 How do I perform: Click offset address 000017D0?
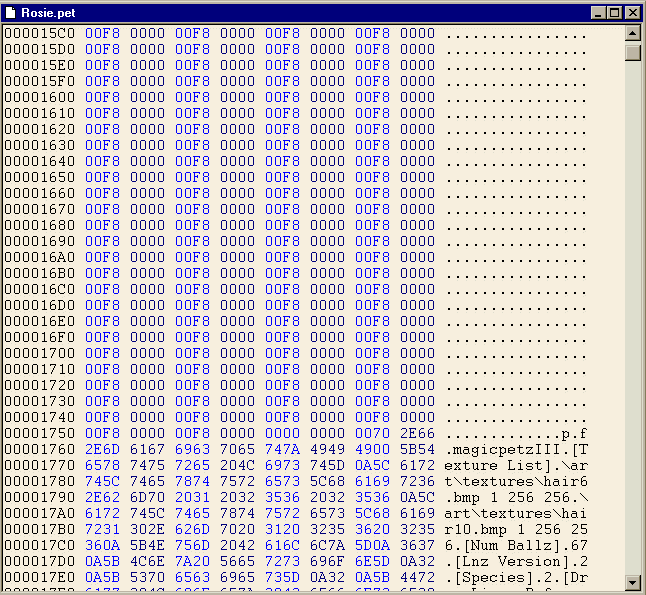coord(39,561)
